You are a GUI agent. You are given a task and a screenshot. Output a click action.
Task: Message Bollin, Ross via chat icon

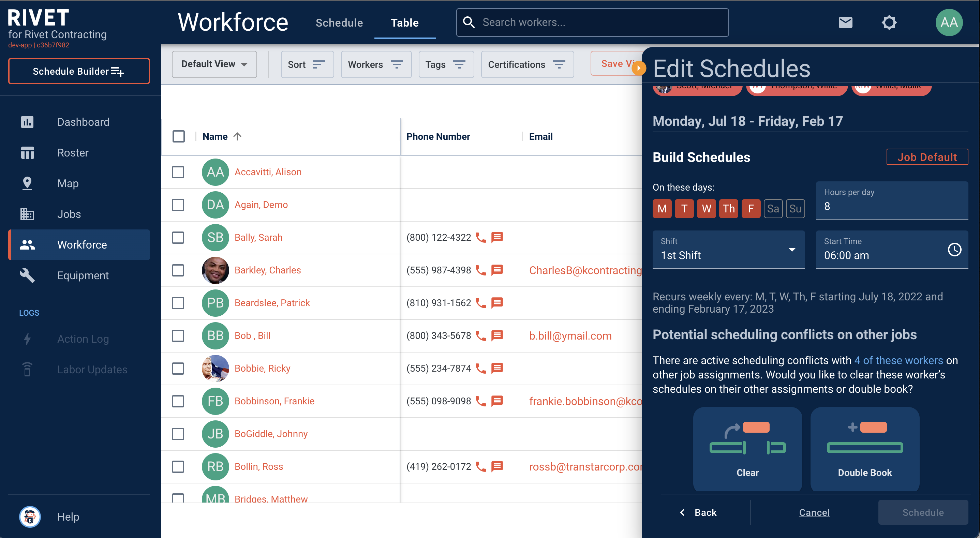tap(497, 466)
